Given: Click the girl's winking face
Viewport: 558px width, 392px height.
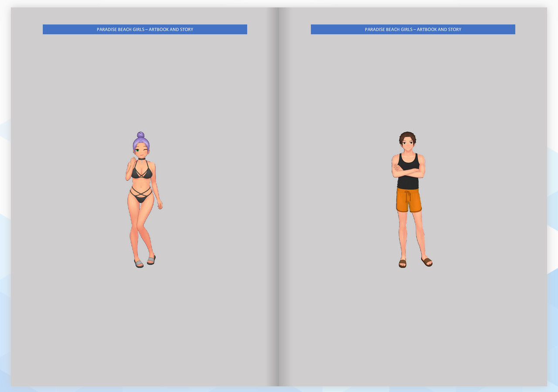Looking at the screenshot, I should click(x=141, y=151).
